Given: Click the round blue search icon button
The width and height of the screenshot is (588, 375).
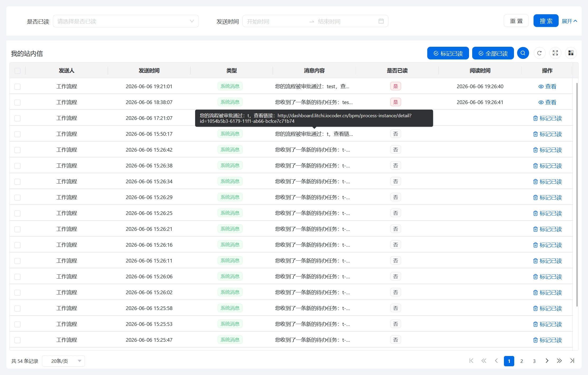Looking at the screenshot, I should point(523,53).
